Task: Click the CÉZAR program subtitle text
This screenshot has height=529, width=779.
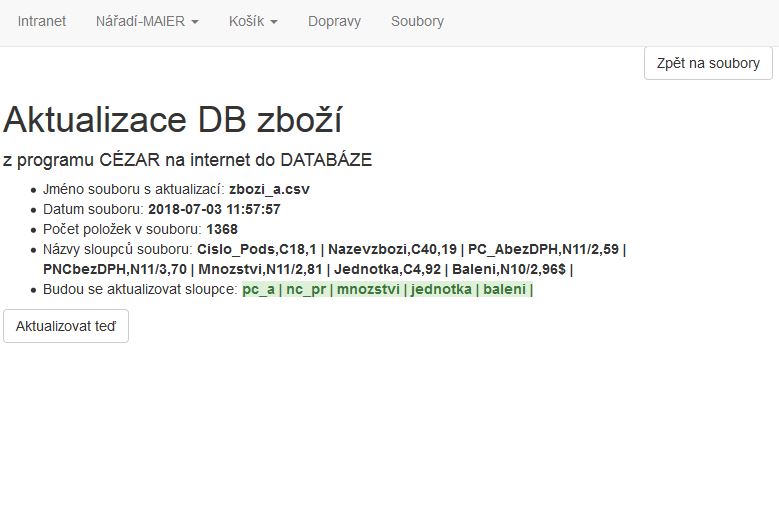Action: tap(188, 160)
